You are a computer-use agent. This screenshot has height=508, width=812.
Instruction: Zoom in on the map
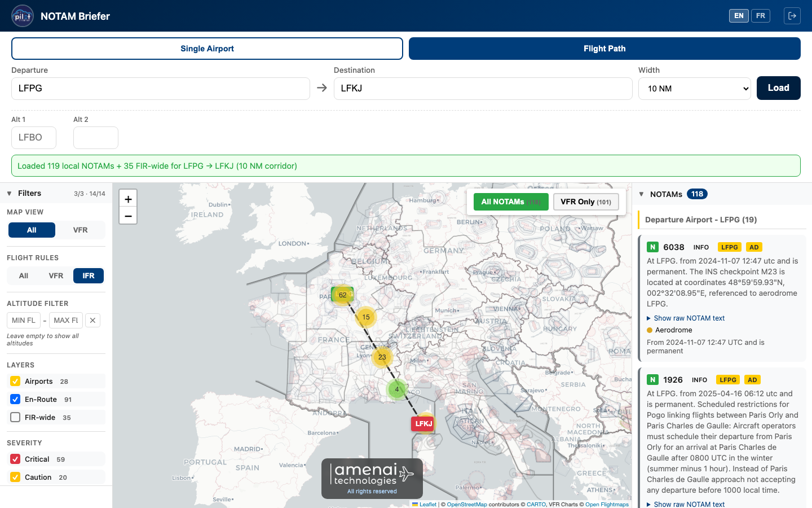[x=128, y=199]
